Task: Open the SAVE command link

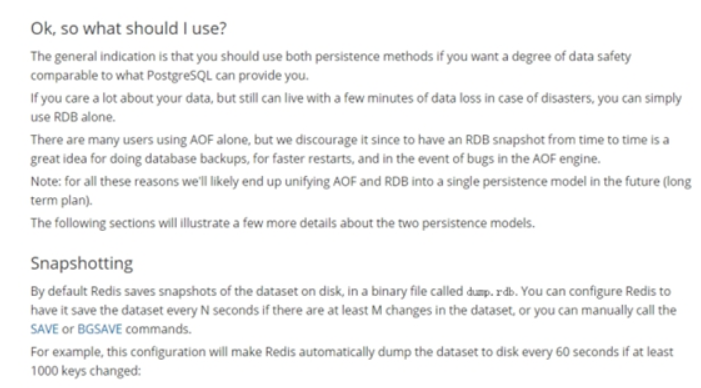Action: pos(44,329)
